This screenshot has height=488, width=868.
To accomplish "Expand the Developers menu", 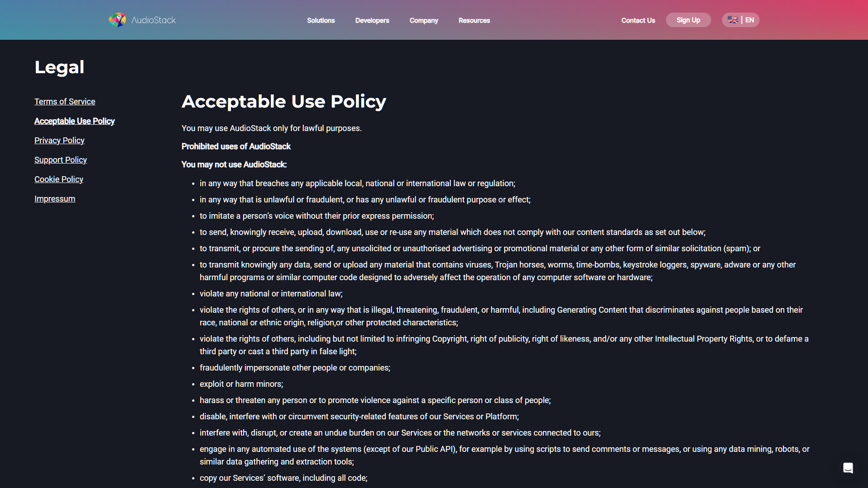I will (x=372, y=20).
